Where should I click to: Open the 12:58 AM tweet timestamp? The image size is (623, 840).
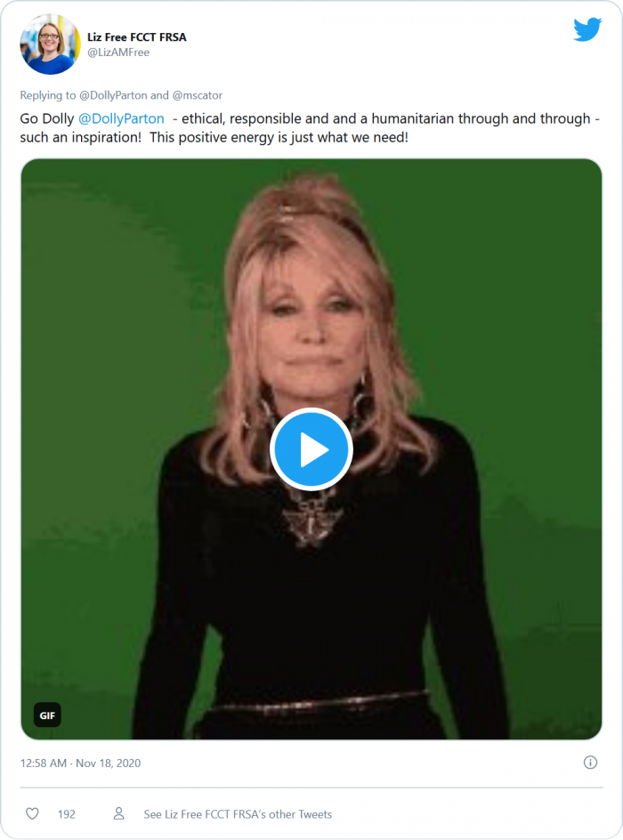click(x=44, y=763)
